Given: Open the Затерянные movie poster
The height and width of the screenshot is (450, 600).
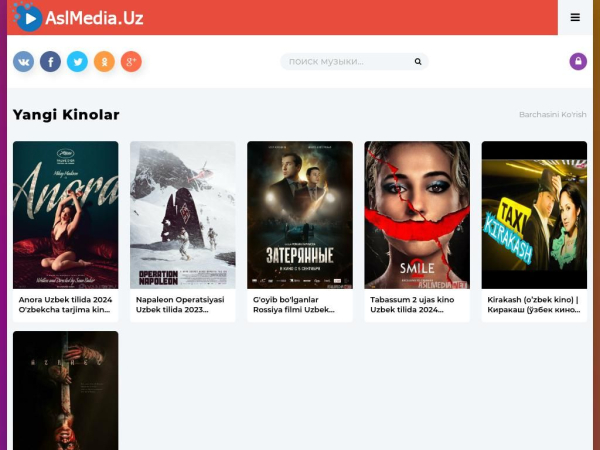Looking at the screenshot, I should 300,215.
